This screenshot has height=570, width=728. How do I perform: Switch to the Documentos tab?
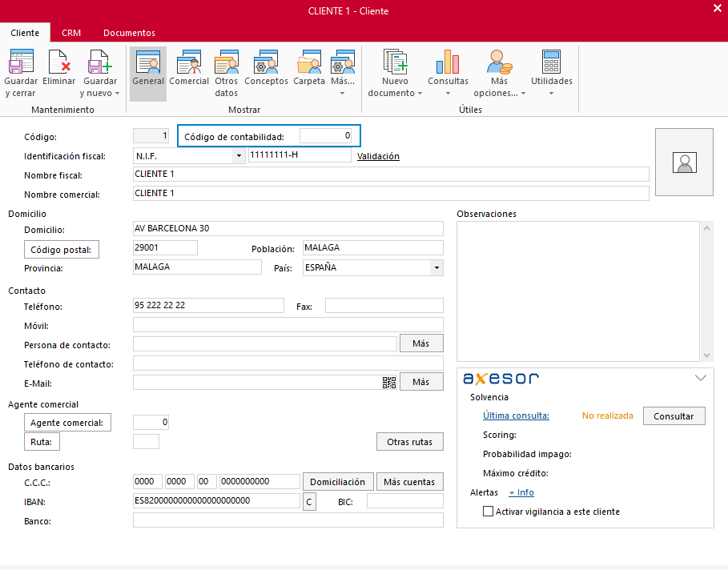(129, 33)
